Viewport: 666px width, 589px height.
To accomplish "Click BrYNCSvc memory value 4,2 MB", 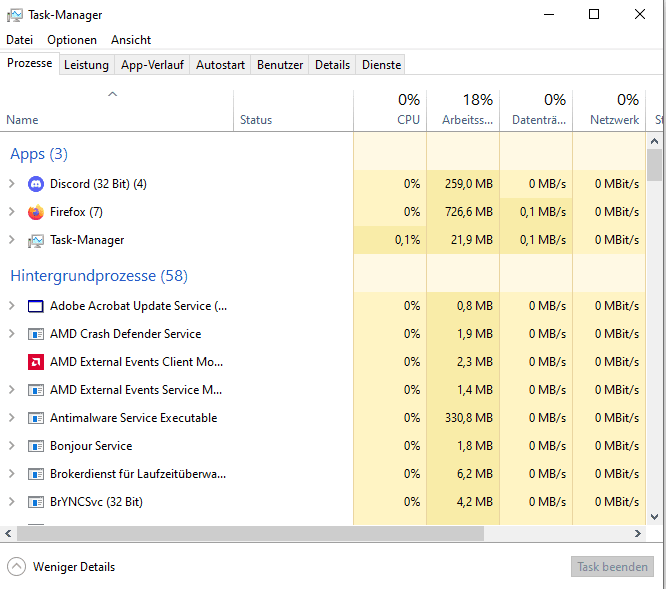I will [x=475, y=502].
